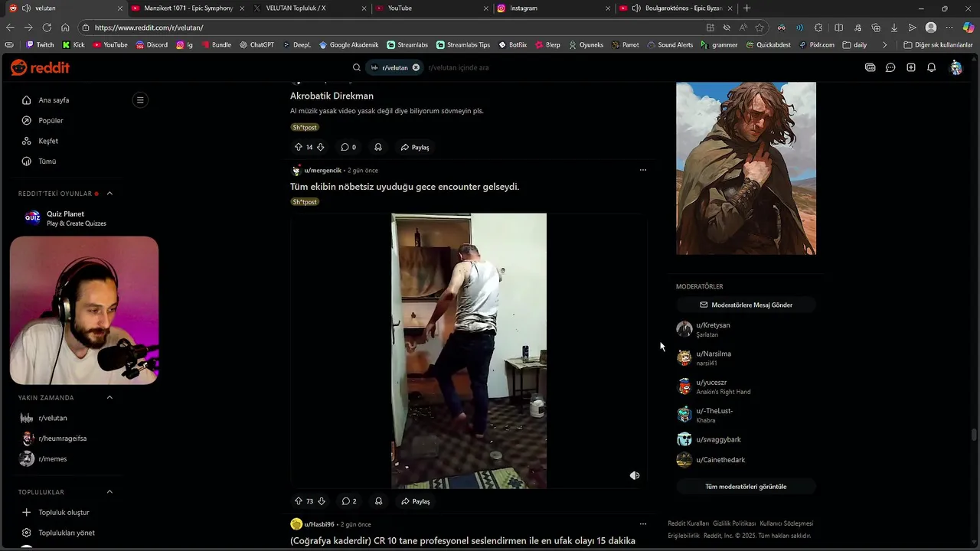The width and height of the screenshot is (980, 551).
Task: Open the Reddit Kuralları footer link
Action: point(688,523)
